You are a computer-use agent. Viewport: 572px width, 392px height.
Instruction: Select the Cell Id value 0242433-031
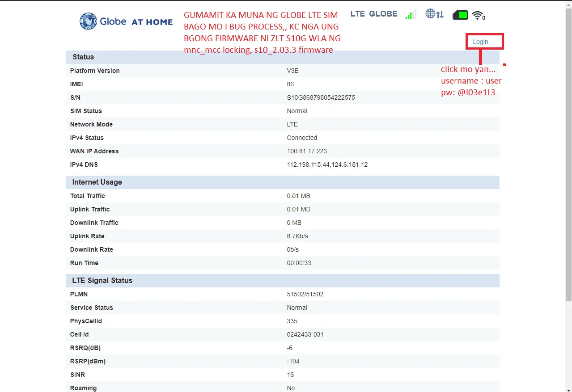[x=305, y=334]
